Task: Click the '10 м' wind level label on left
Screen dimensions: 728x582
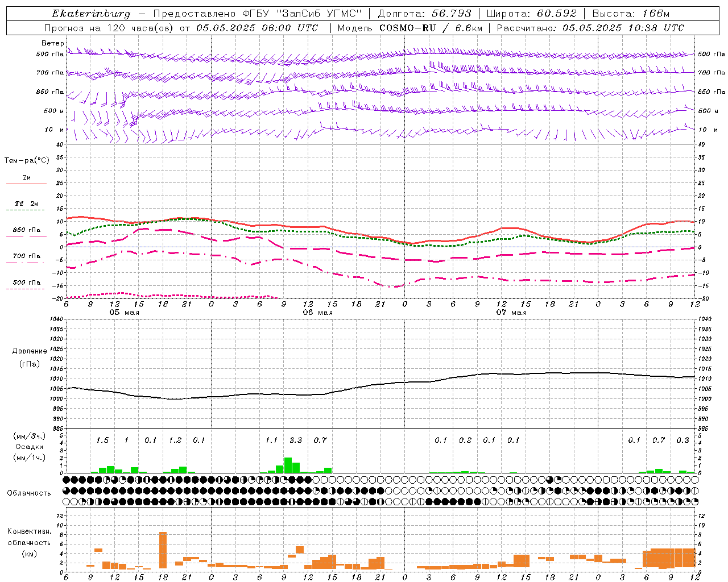Action: coord(55,130)
